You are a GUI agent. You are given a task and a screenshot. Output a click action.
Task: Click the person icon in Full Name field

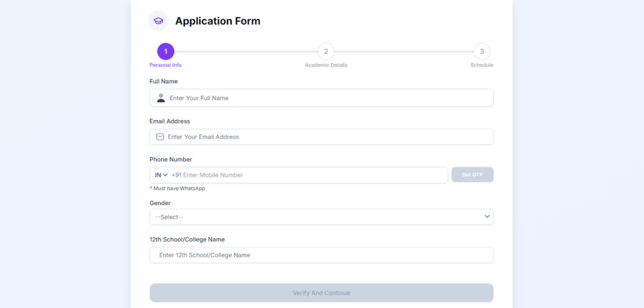tap(161, 98)
